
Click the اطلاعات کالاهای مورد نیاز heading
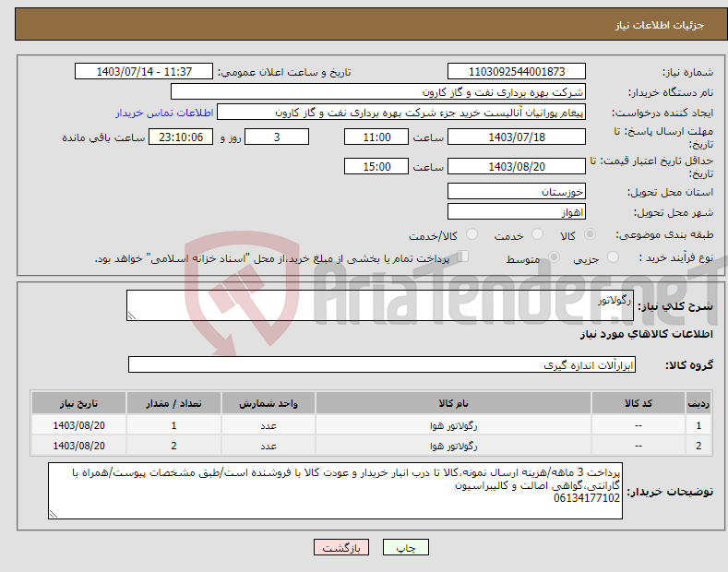tap(646, 334)
